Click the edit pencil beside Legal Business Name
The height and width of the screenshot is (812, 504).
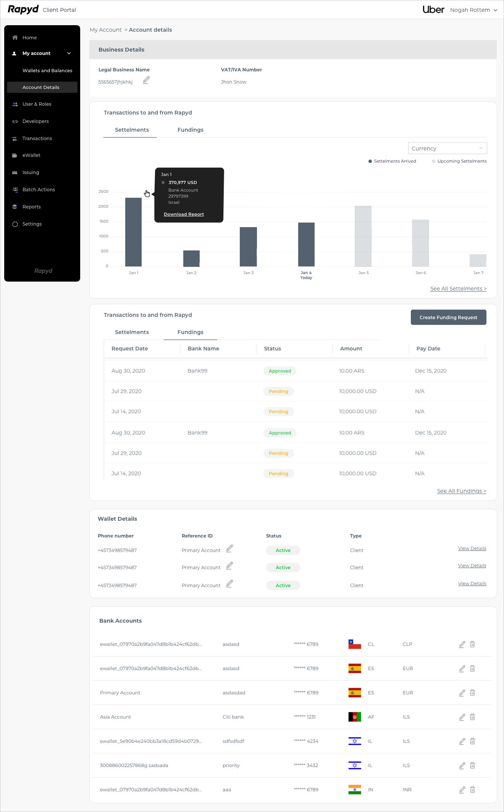point(146,81)
